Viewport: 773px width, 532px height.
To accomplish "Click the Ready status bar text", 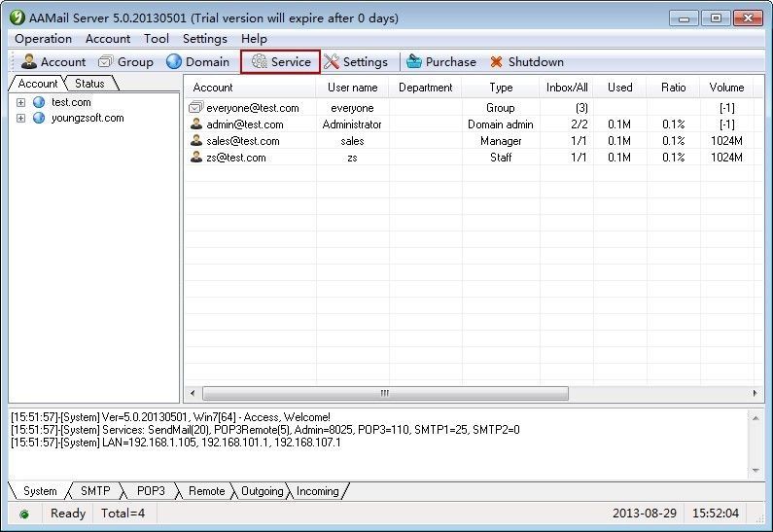I will (x=68, y=514).
